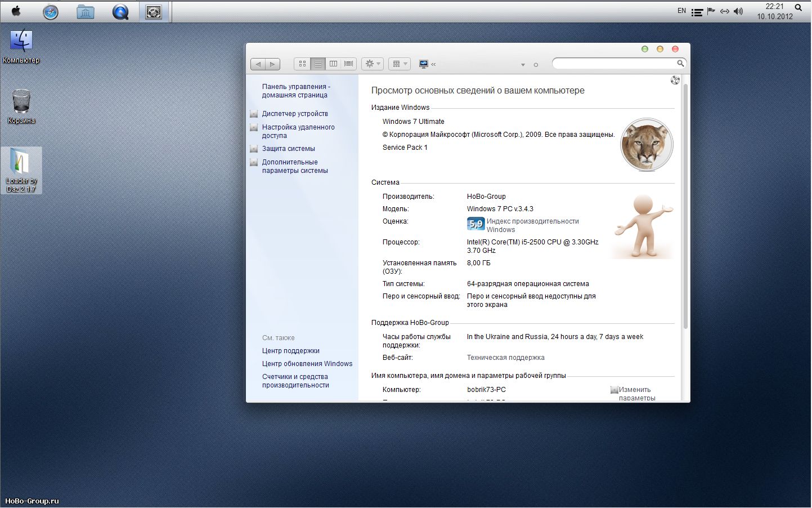This screenshot has height=508, width=812.
Task: Click the refresh circle next to address bar
Action: click(x=536, y=65)
